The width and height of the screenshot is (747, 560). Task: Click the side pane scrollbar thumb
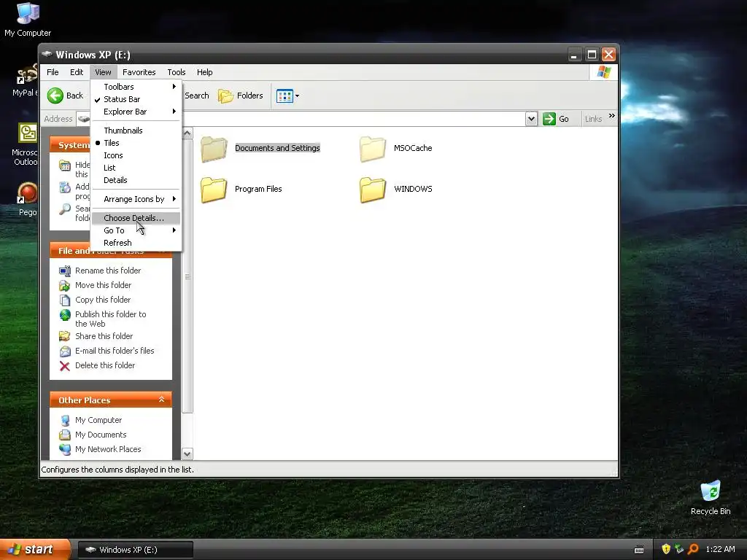click(187, 276)
